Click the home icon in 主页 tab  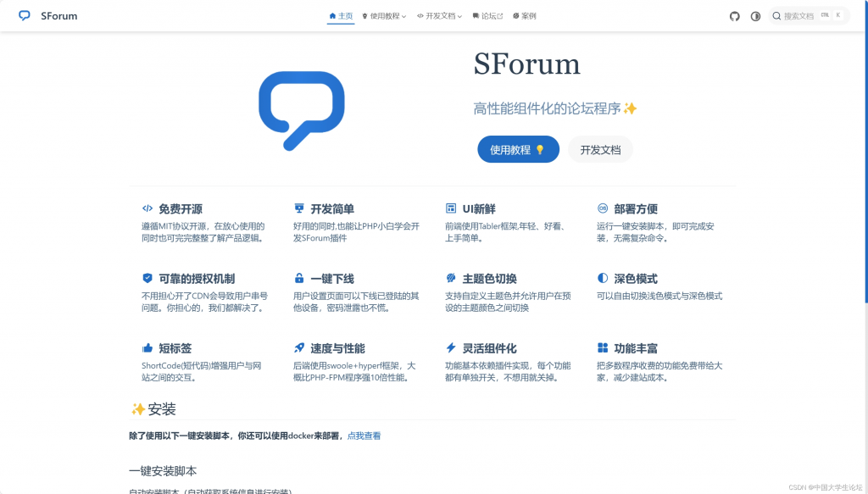pos(332,16)
